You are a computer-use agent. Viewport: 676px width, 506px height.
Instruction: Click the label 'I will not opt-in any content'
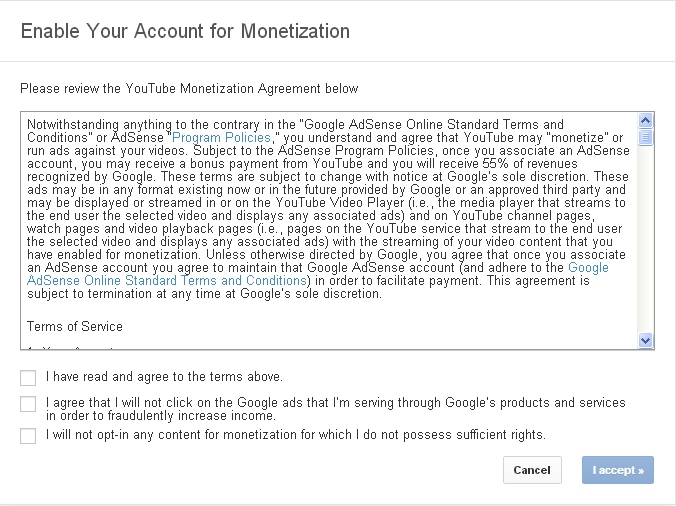296,434
